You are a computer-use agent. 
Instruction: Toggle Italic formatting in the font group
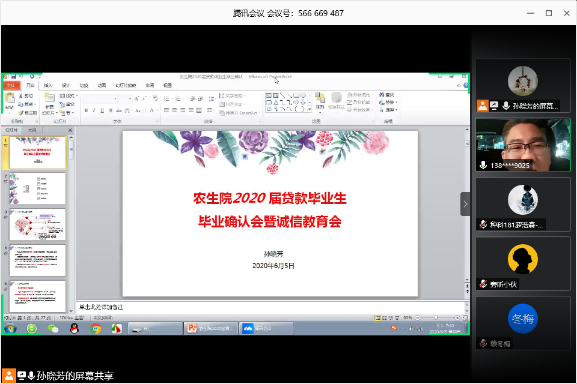pos(94,110)
